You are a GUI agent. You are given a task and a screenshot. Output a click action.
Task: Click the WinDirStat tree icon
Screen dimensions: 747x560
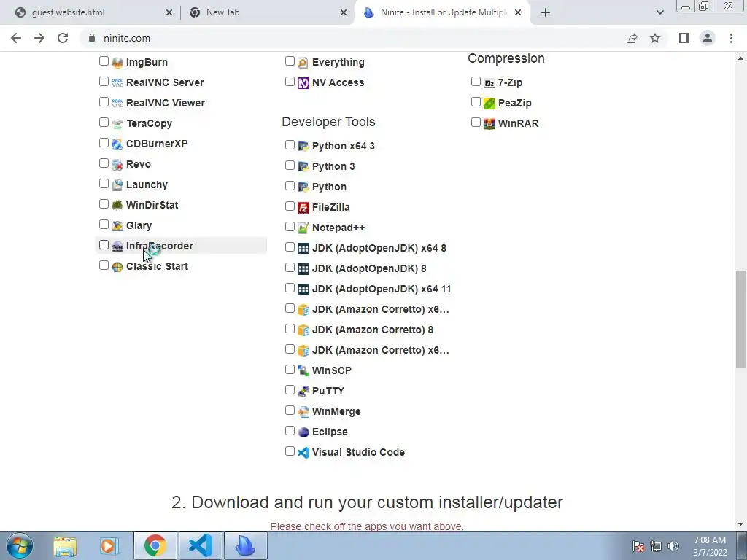pyautogui.click(x=117, y=206)
